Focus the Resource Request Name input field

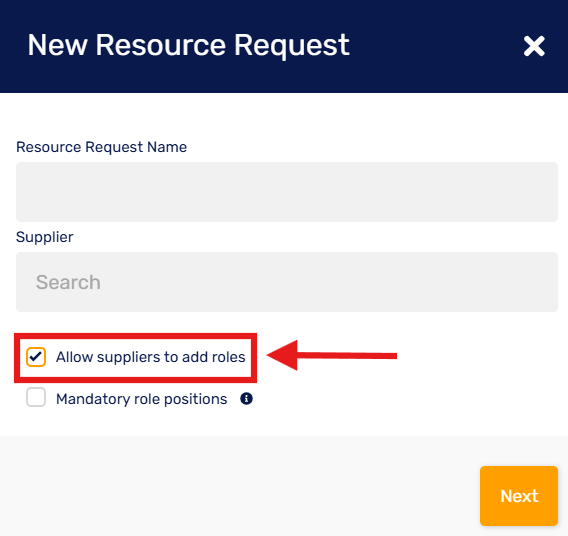[x=287, y=192]
